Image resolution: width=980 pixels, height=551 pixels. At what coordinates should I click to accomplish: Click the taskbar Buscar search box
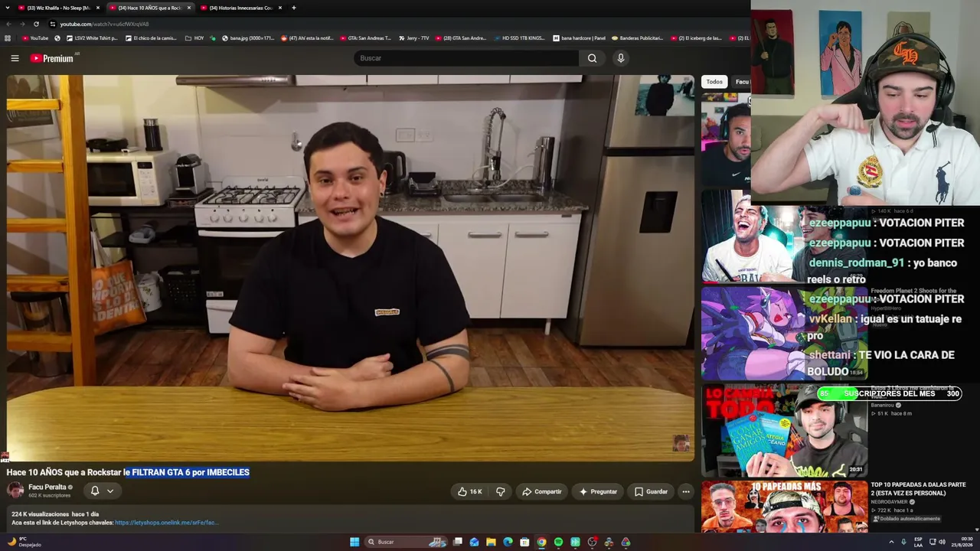click(407, 542)
